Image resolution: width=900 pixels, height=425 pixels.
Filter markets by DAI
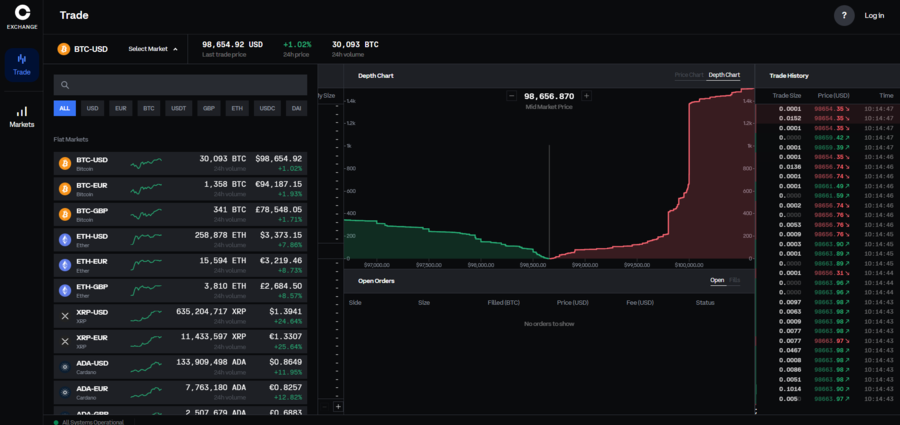click(x=296, y=108)
